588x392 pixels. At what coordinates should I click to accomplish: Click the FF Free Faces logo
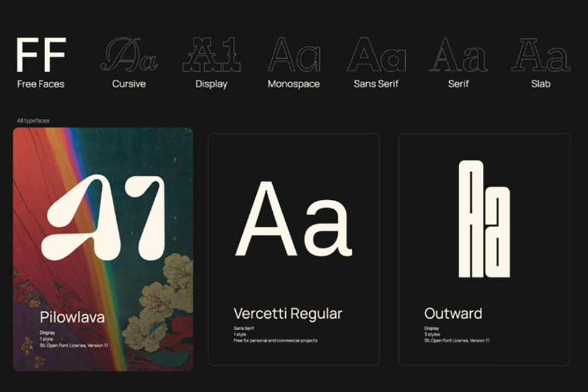(41, 54)
